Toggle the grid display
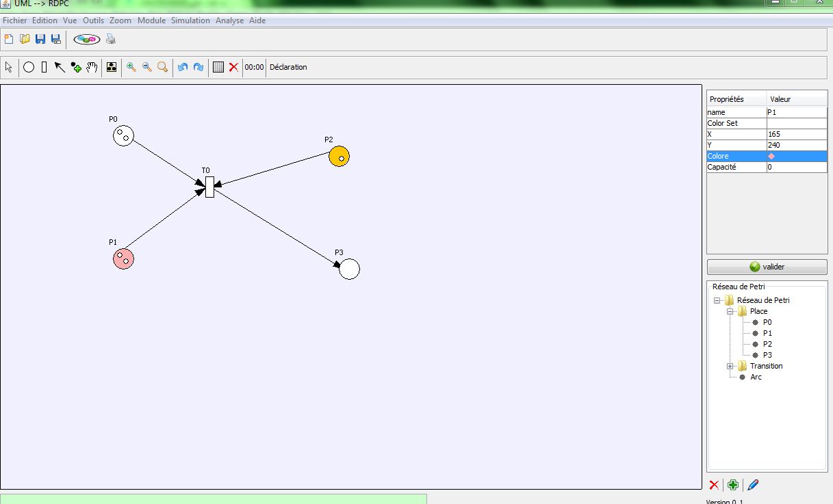Image resolution: width=833 pixels, height=504 pixels. 218,67
